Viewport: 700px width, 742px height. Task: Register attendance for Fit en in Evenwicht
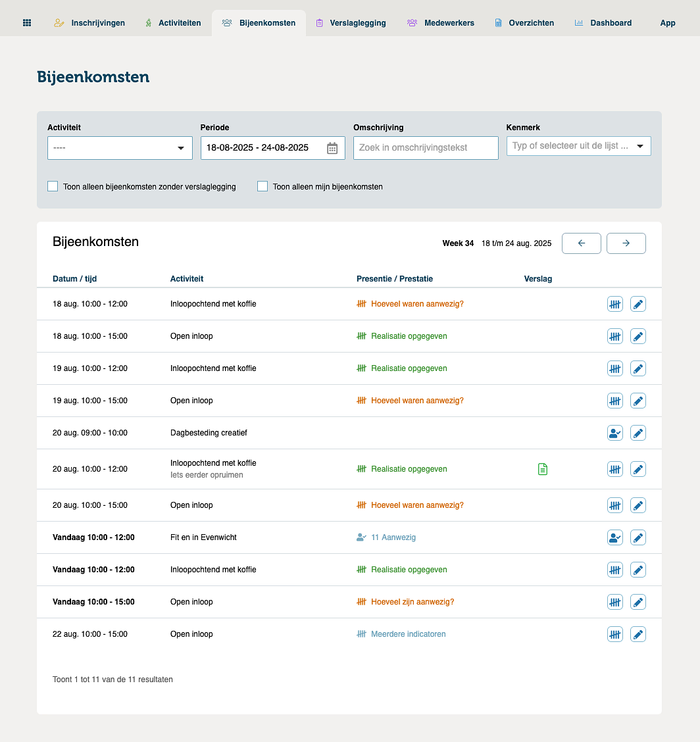tap(615, 537)
